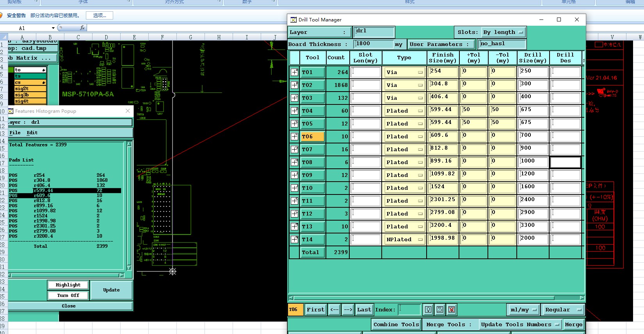Expand row T06 using the plus icon
Screen dimensions: 644x334
[295, 136]
